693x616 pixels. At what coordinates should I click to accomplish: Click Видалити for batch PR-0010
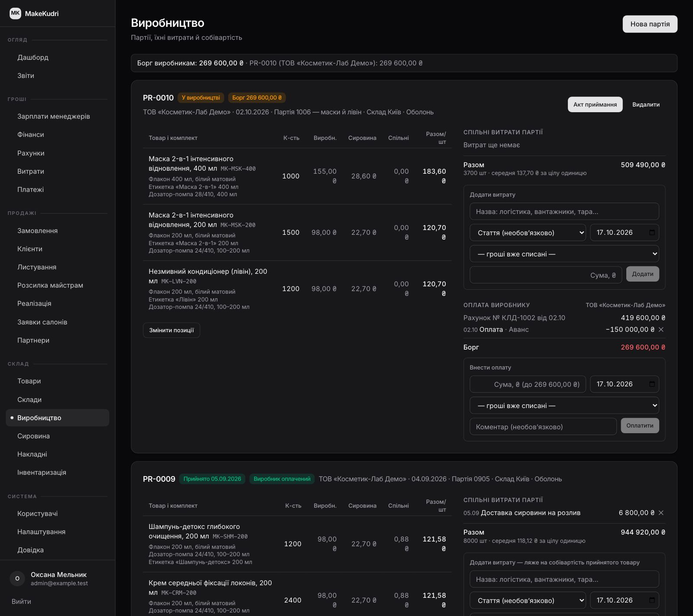click(x=646, y=104)
